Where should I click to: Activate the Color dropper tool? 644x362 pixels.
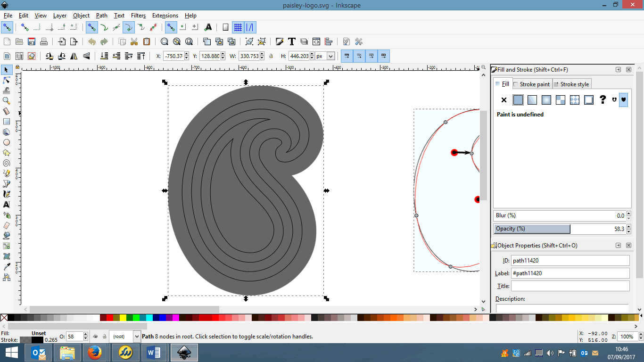[x=7, y=267]
